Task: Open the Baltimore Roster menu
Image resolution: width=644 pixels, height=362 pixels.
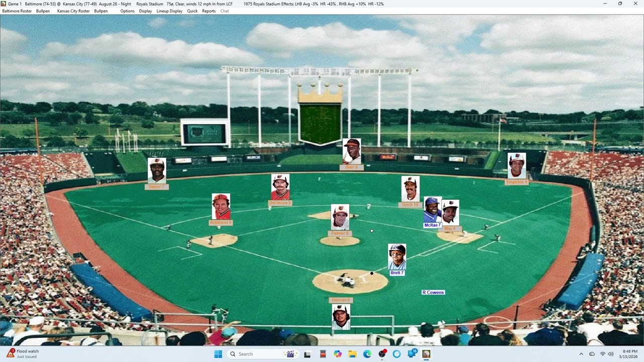Action: click(17, 11)
